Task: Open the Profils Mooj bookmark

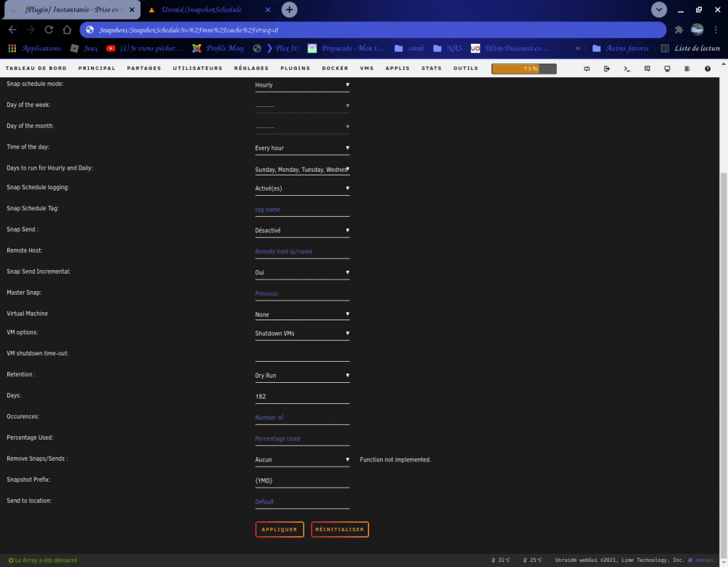Action: [x=218, y=48]
